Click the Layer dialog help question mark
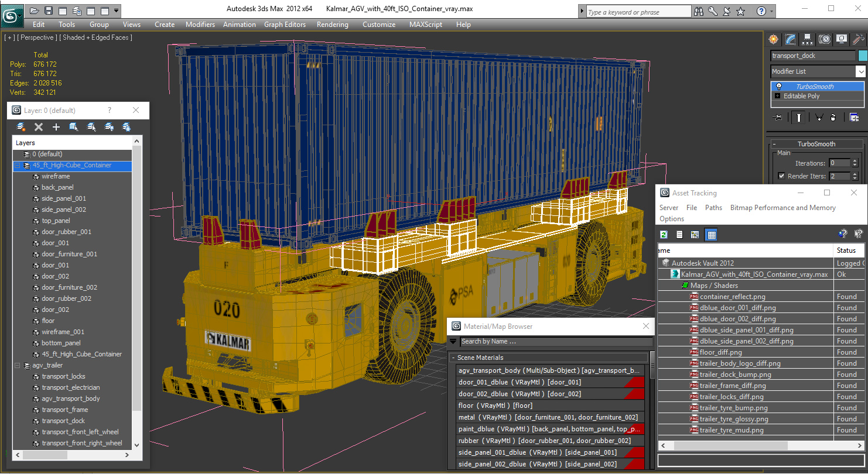 click(x=109, y=110)
